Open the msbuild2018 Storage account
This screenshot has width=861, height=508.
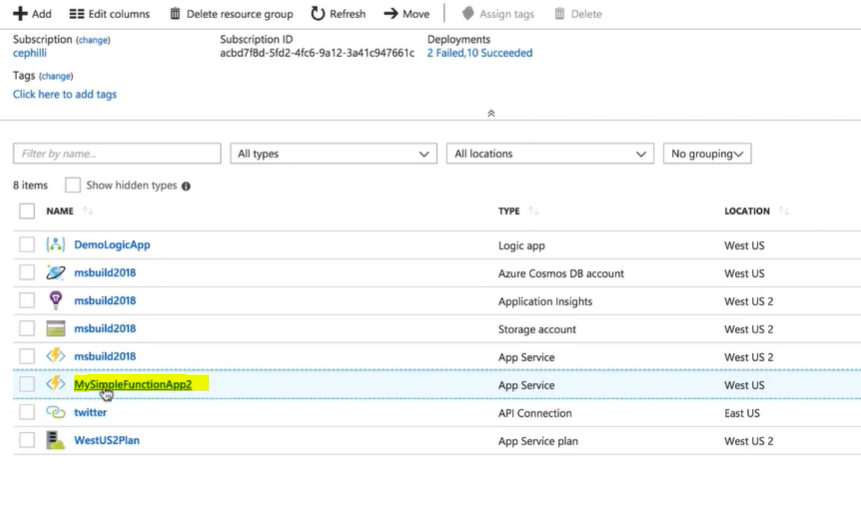pyautogui.click(x=105, y=328)
